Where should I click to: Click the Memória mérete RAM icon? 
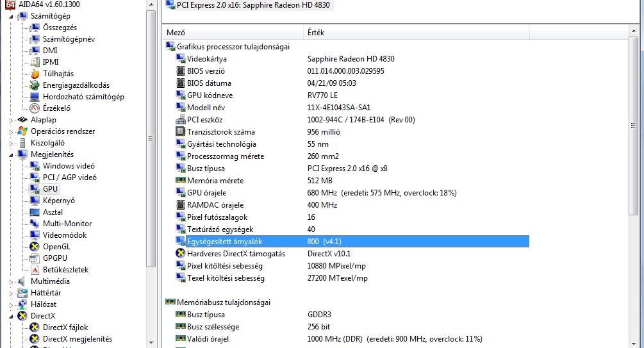180,180
